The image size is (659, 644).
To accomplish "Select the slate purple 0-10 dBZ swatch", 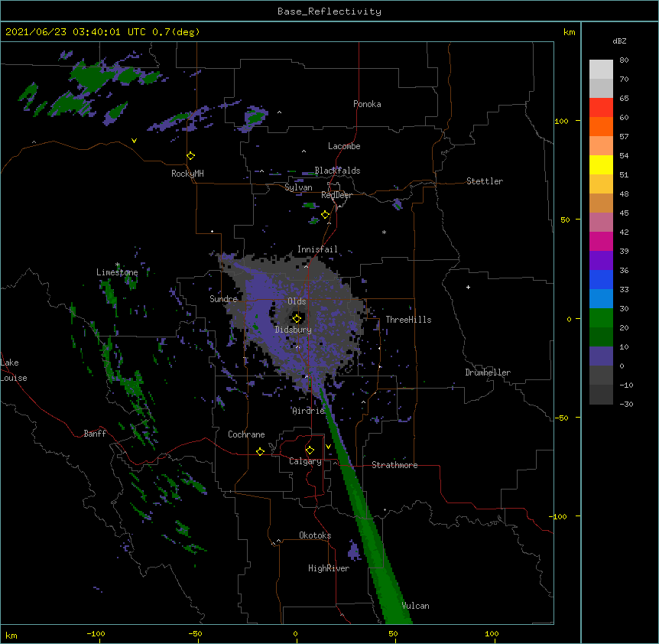I will (601, 356).
